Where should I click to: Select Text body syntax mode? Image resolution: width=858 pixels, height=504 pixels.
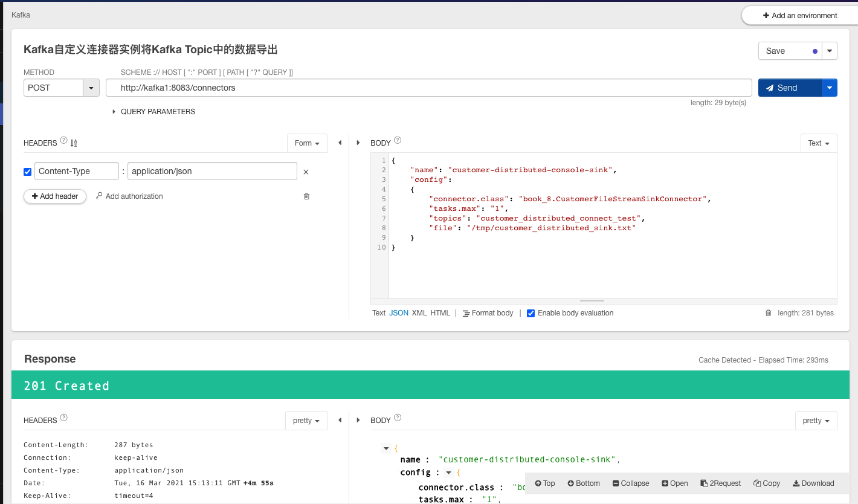379,313
